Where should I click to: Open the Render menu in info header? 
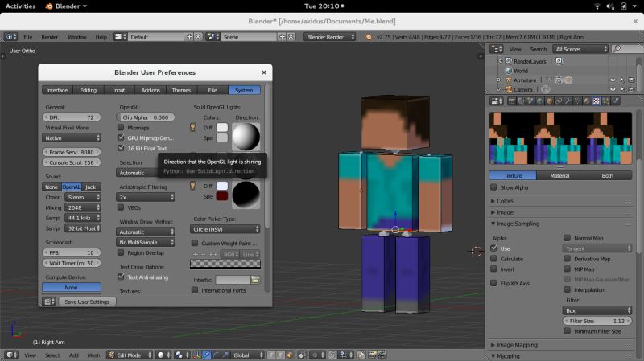click(49, 37)
